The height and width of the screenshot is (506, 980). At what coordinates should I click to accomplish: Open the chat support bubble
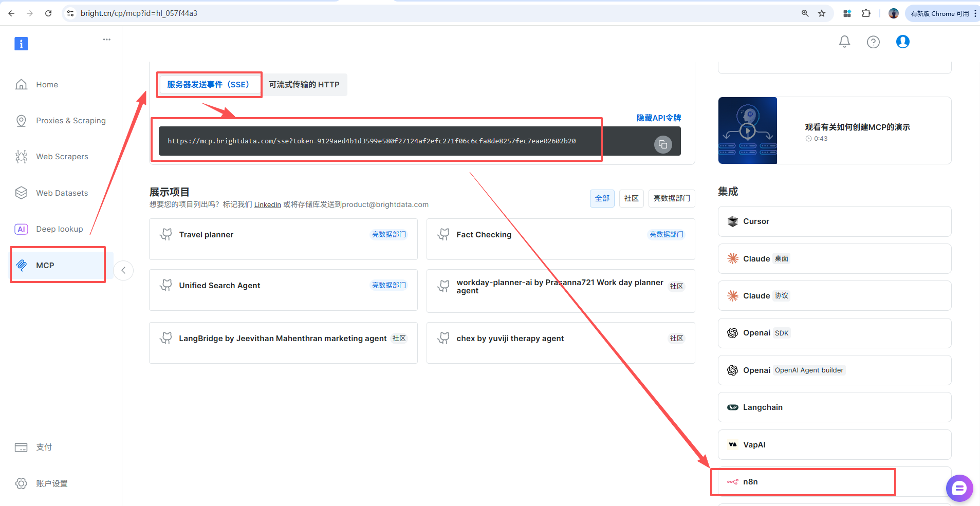point(959,489)
